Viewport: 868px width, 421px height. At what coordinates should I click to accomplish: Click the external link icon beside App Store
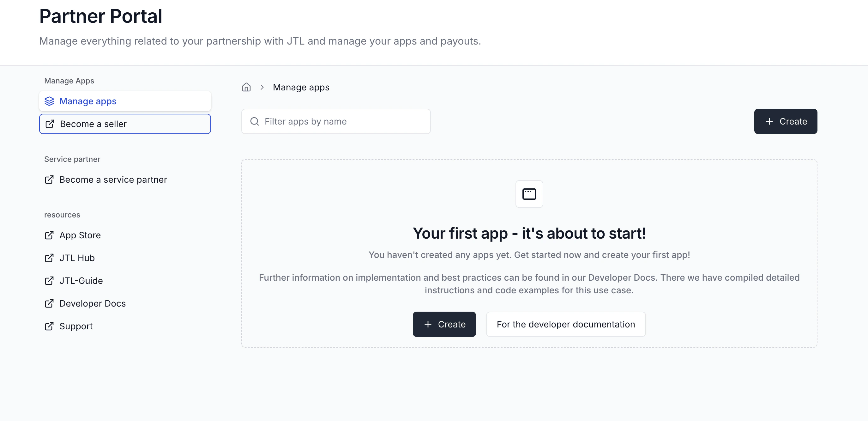50,235
